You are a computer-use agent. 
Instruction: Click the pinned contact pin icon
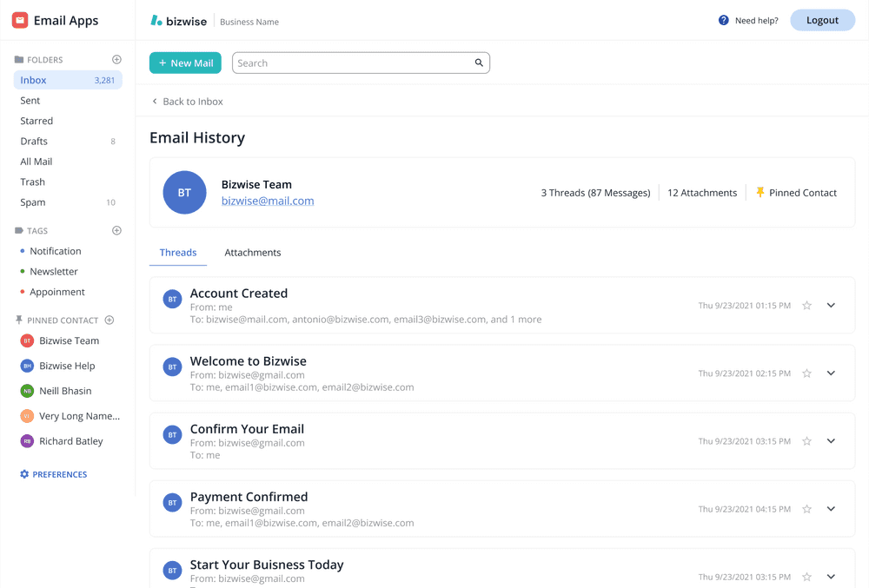(760, 192)
